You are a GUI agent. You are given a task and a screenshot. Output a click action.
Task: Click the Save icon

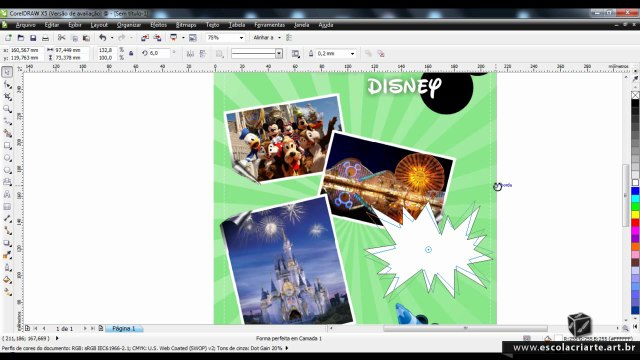(x=33, y=38)
